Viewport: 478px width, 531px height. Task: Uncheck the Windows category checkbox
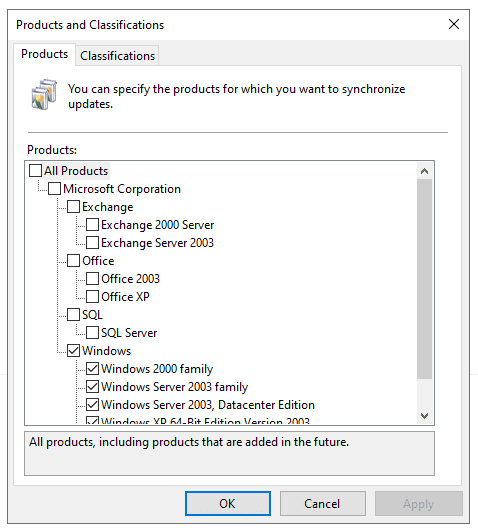point(73,351)
